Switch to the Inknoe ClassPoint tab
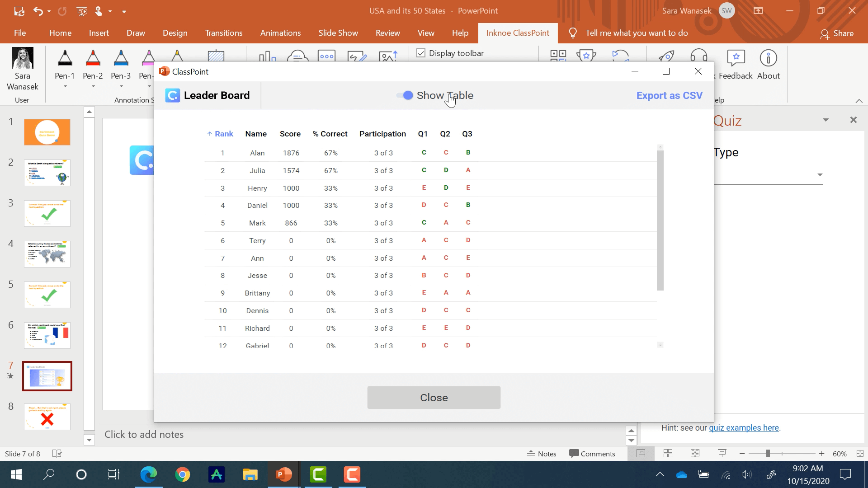 (x=518, y=33)
